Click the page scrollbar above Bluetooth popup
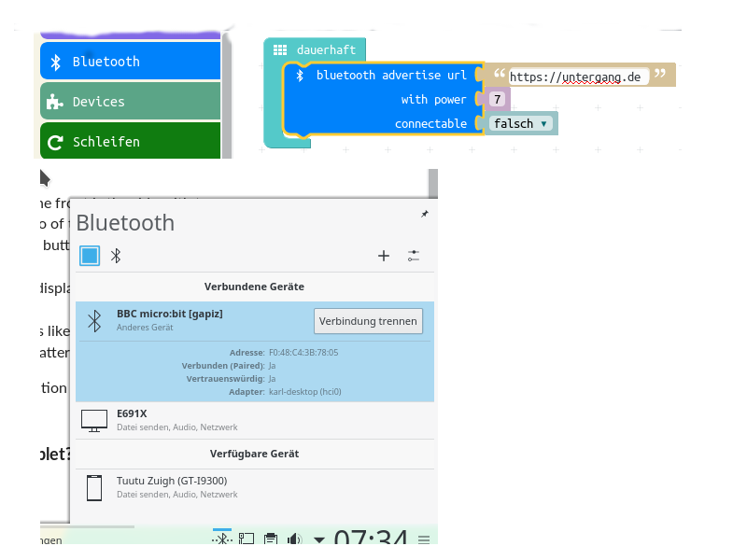 click(433, 183)
